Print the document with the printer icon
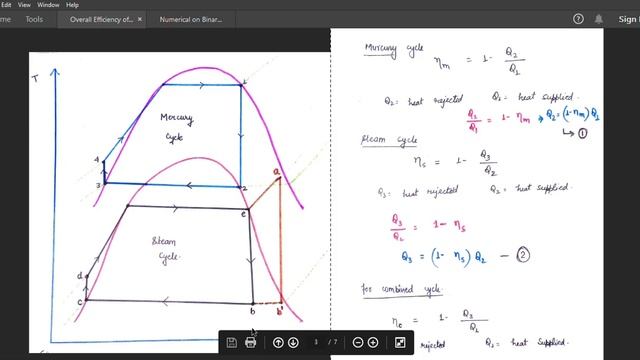The height and width of the screenshot is (360, 640). point(251,342)
